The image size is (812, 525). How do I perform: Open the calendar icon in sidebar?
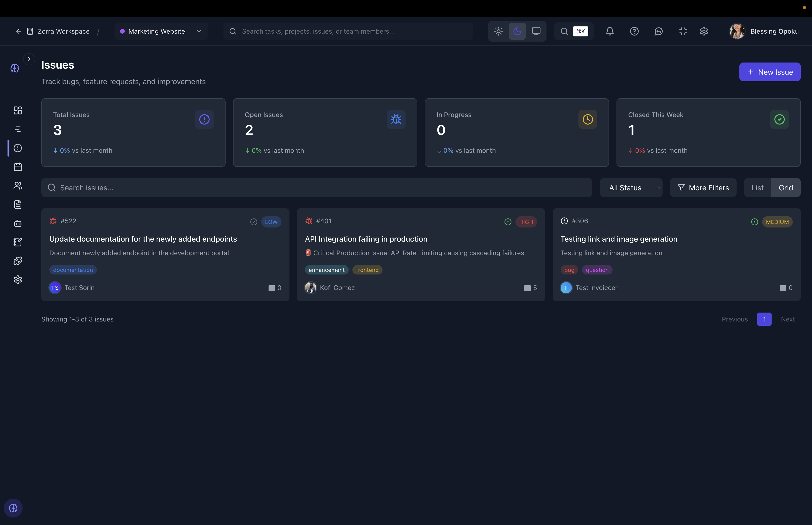[18, 167]
